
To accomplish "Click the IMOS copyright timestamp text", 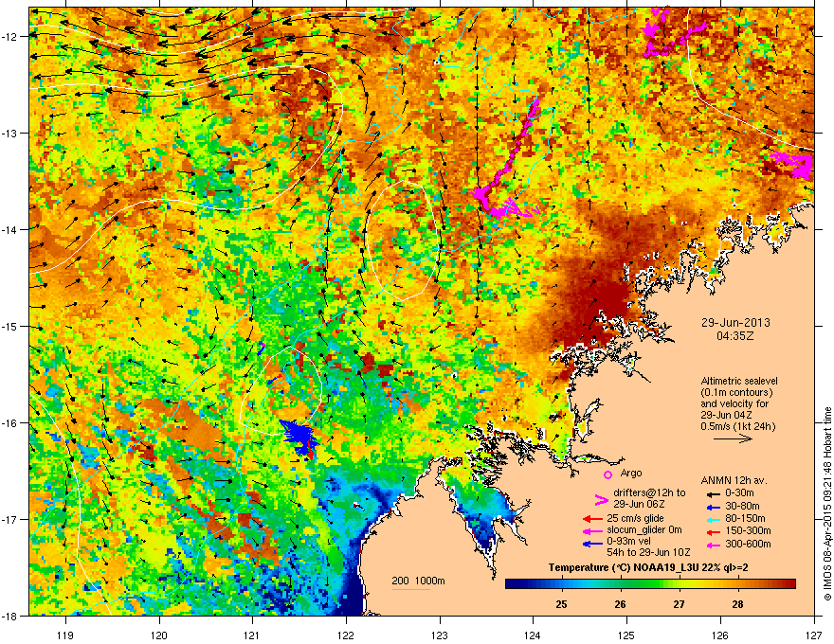I will click(x=827, y=504).
